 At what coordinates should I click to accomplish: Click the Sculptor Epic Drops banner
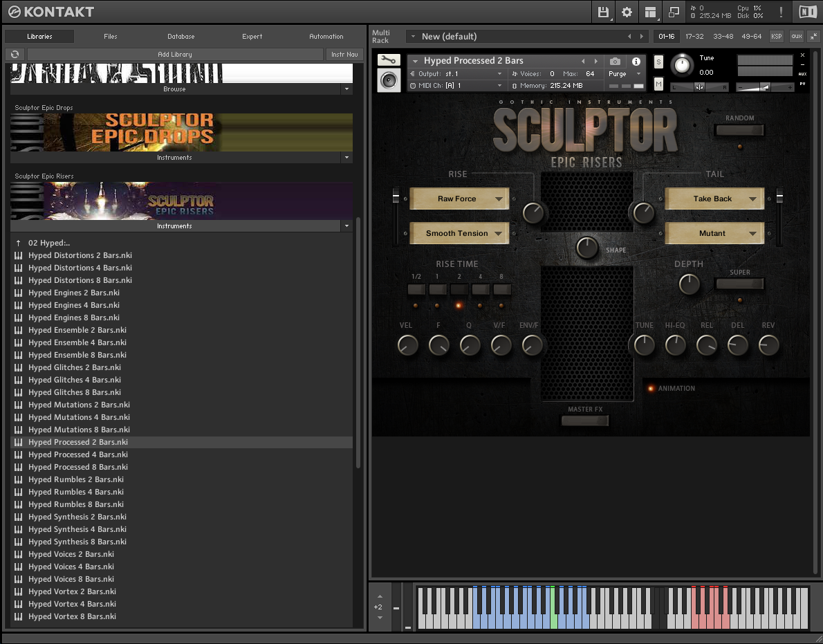[181, 132]
